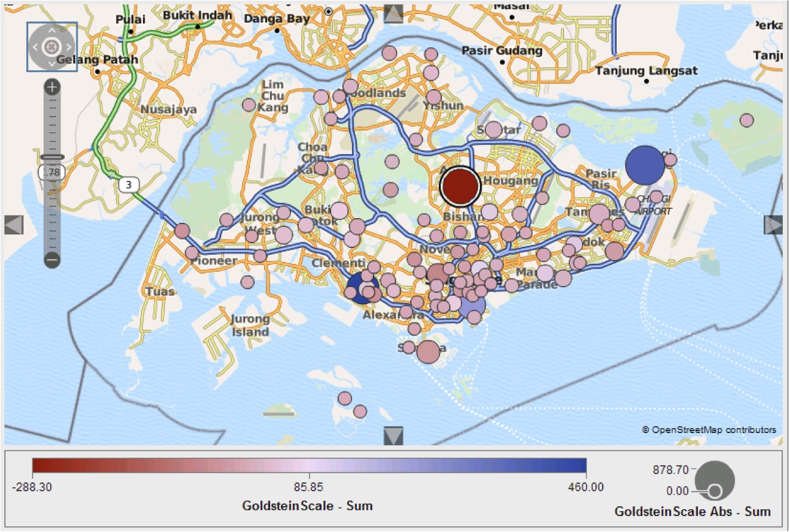
Task: Select the zoom slider handle
Action: click(52, 158)
